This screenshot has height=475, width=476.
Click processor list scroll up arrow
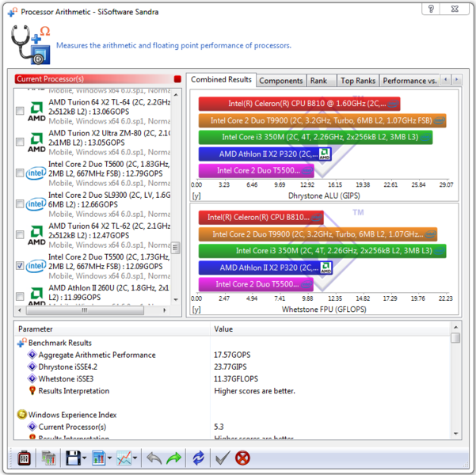(x=176, y=95)
